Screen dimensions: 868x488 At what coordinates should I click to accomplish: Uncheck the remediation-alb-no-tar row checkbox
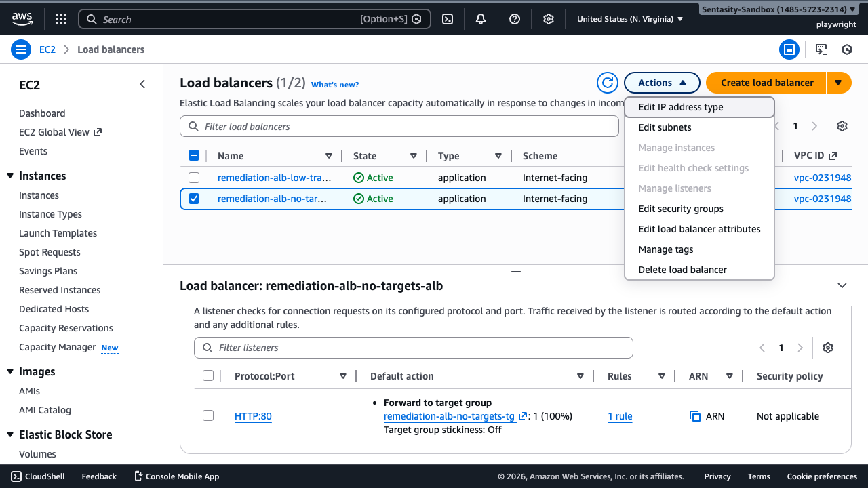click(x=194, y=199)
